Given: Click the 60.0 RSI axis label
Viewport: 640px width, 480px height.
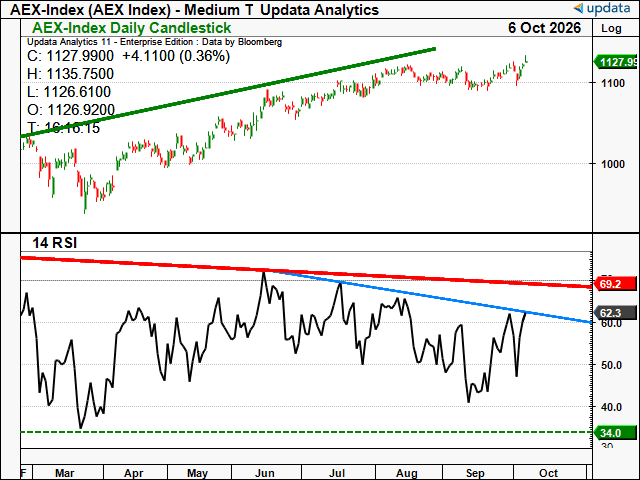Looking at the screenshot, I should click(x=611, y=324).
